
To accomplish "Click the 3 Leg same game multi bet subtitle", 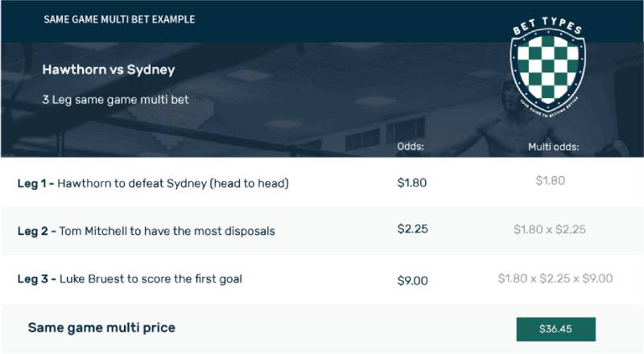I will pyautogui.click(x=115, y=100).
